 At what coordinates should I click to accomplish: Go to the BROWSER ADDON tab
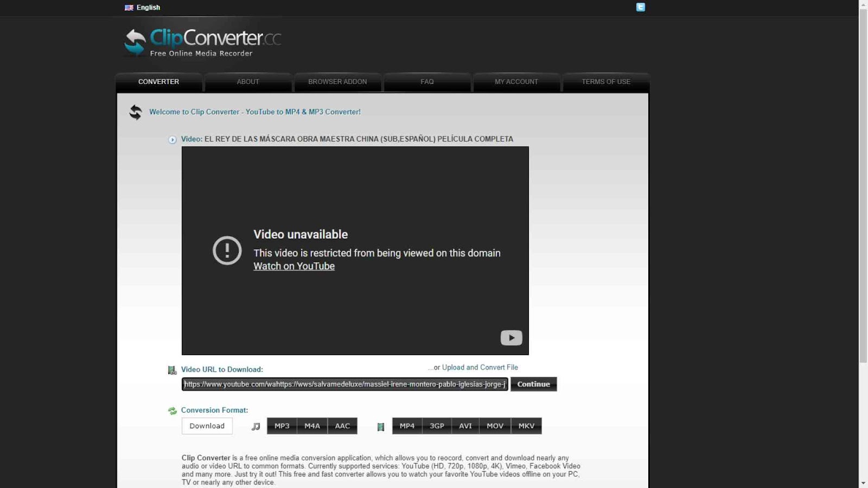337,82
